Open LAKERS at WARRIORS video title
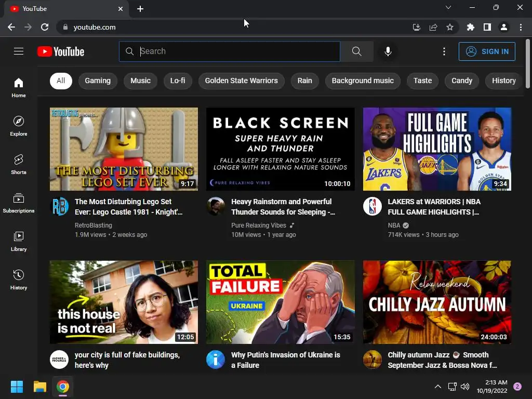Screen dimensions: 532x399 [x=434, y=207]
